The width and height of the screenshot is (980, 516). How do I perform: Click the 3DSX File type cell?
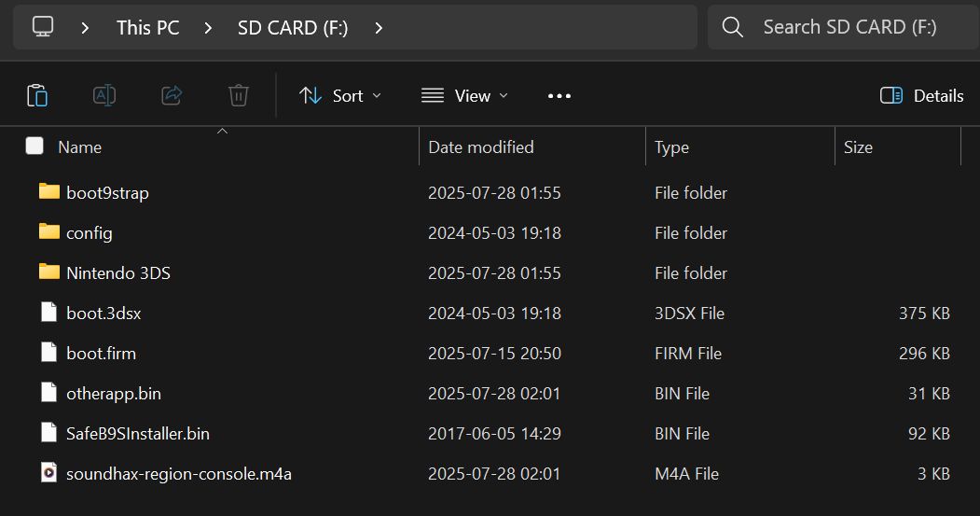pos(689,313)
